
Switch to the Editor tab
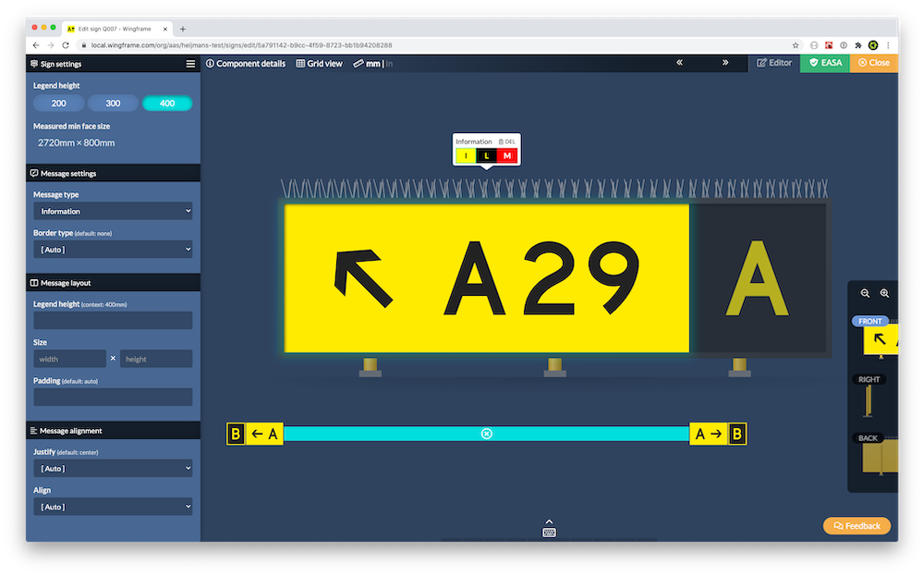click(x=774, y=63)
